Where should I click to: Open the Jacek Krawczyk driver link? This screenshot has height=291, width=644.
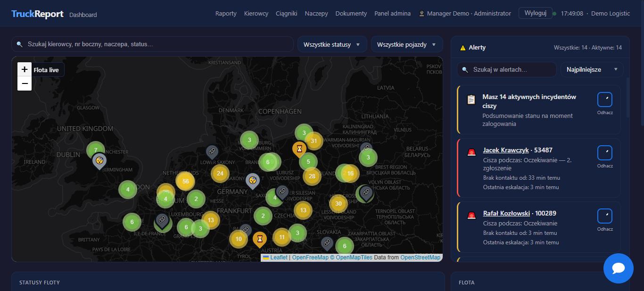click(x=506, y=150)
